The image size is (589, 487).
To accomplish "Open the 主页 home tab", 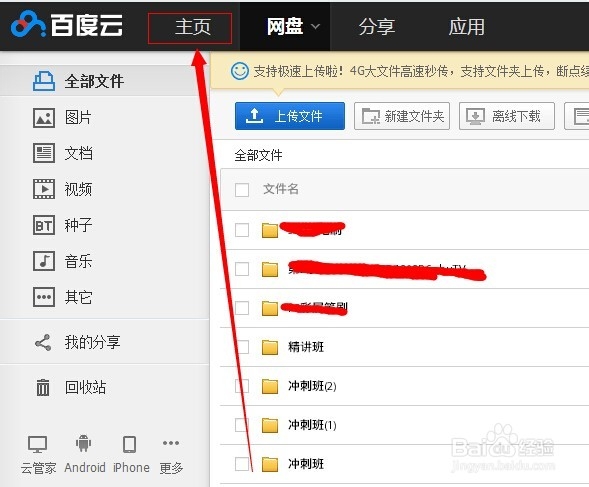I will (193, 27).
